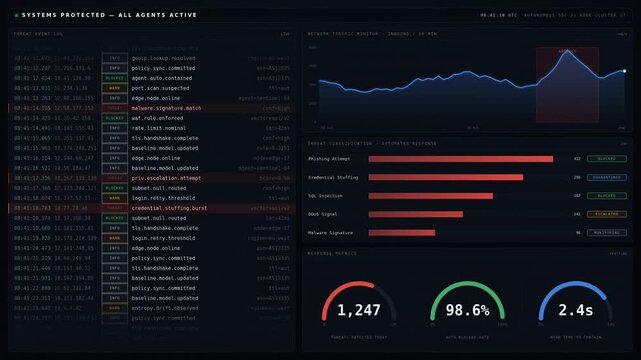
Task: Click THREAT badge beside credential.stuffing.burst
Action: pyautogui.click(x=114, y=208)
